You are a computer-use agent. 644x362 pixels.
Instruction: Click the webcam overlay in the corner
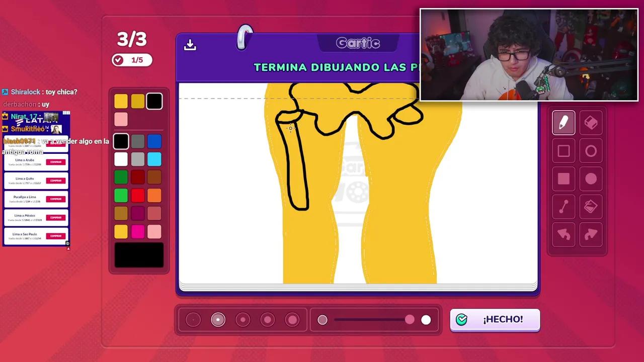point(528,54)
